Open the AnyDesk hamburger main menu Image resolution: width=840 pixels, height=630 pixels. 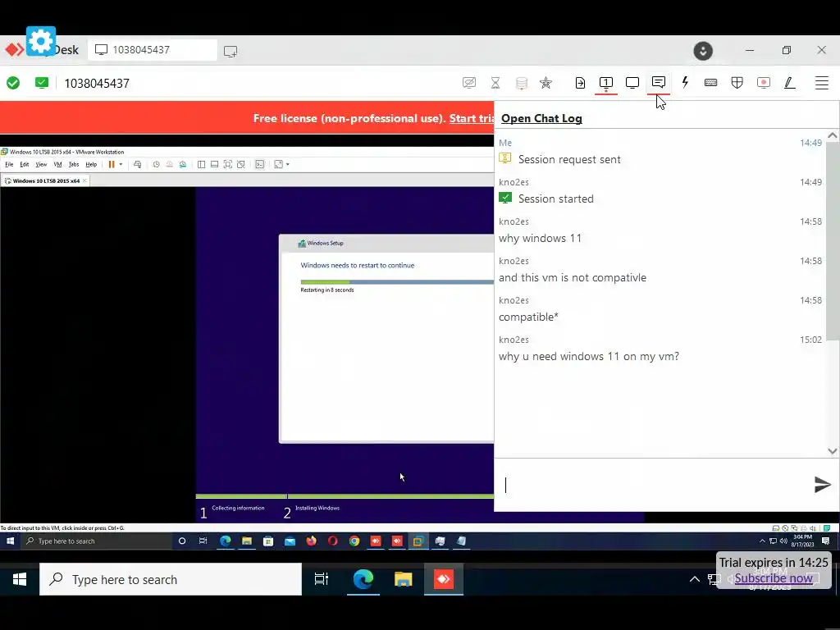[x=822, y=83]
